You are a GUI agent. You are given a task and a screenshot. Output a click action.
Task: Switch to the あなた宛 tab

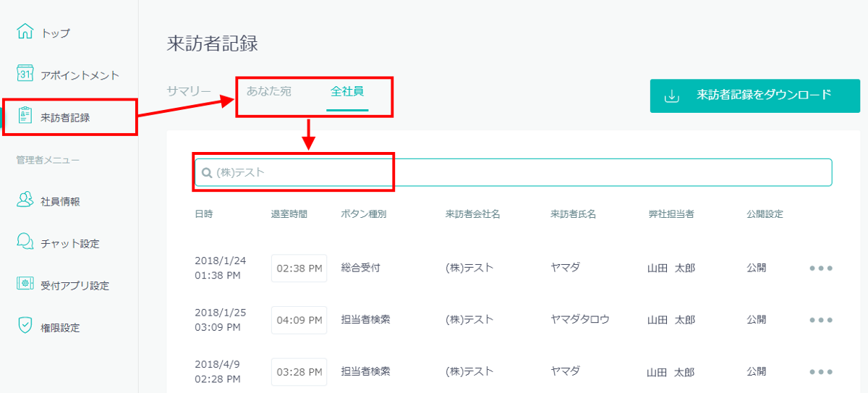click(268, 91)
